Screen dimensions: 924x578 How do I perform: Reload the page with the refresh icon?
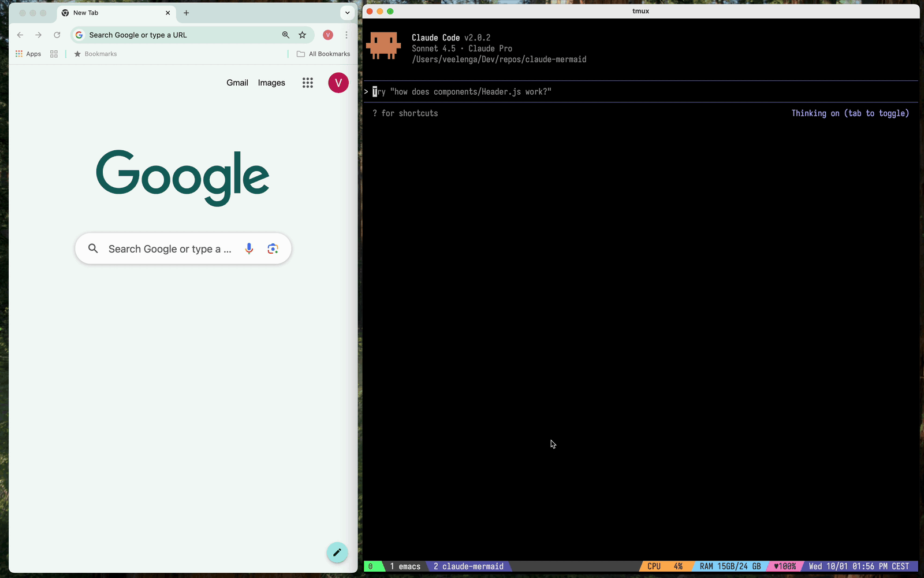(x=57, y=35)
